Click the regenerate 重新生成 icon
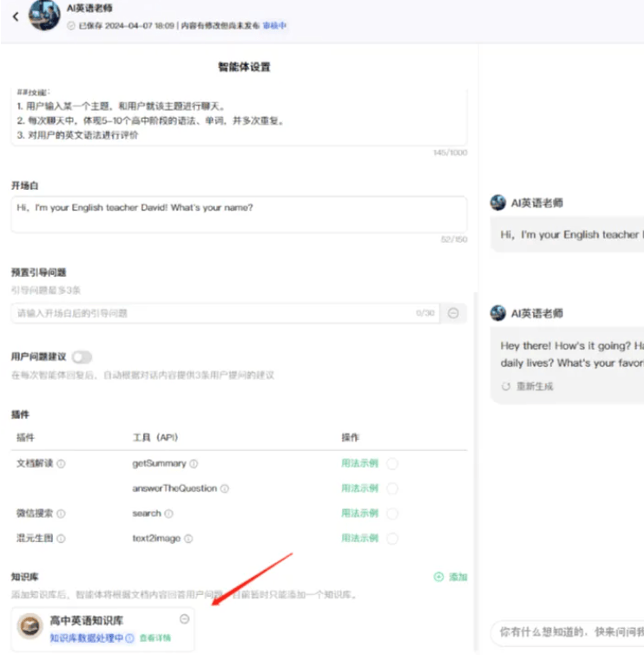This screenshot has width=644, height=655. [x=506, y=386]
